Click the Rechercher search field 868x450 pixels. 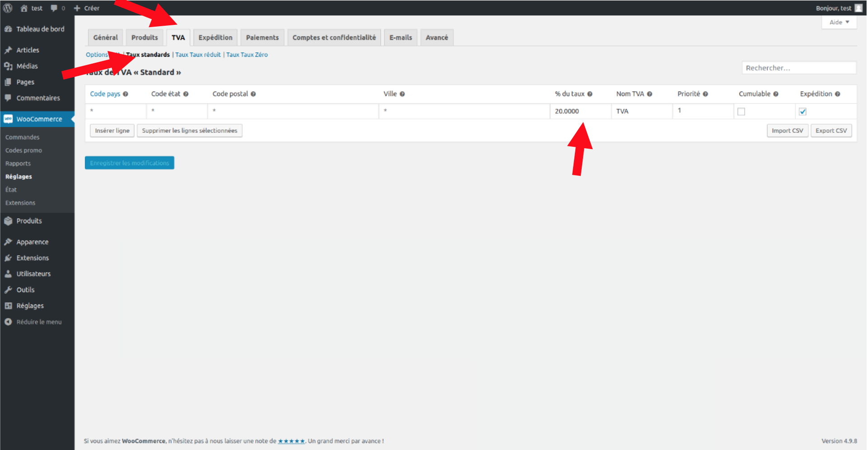click(799, 68)
